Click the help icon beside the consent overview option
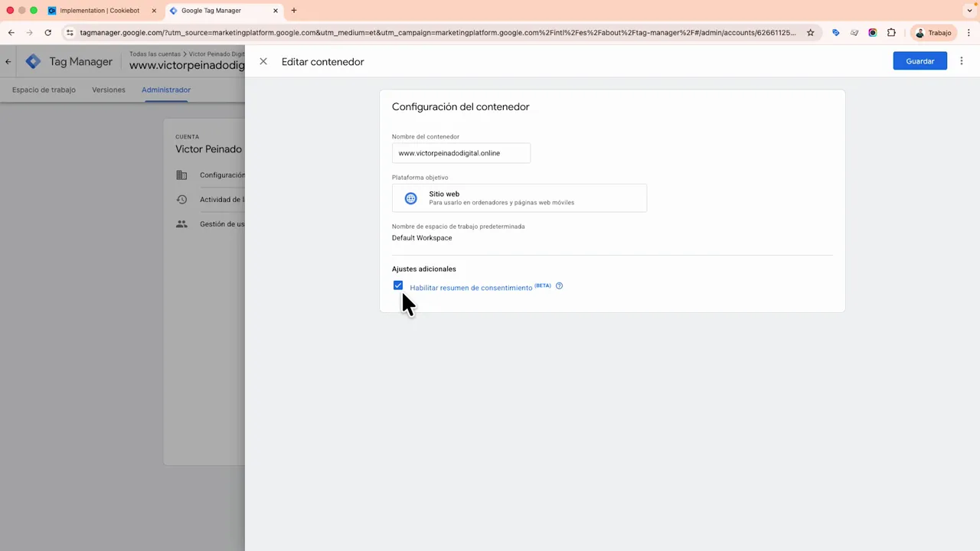 pyautogui.click(x=559, y=286)
